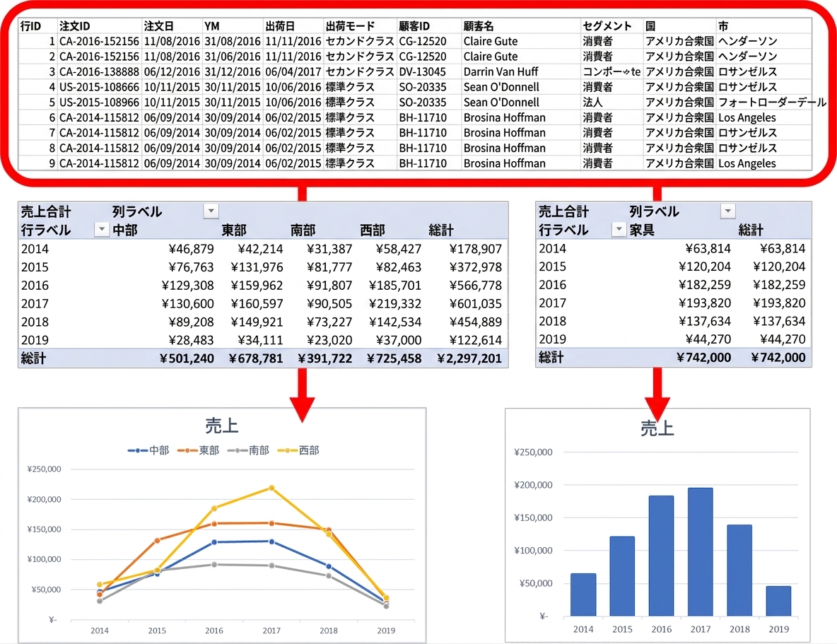This screenshot has width=837, height=644.
Task: Select the セグメント column header cell
Action: click(612, 26)
